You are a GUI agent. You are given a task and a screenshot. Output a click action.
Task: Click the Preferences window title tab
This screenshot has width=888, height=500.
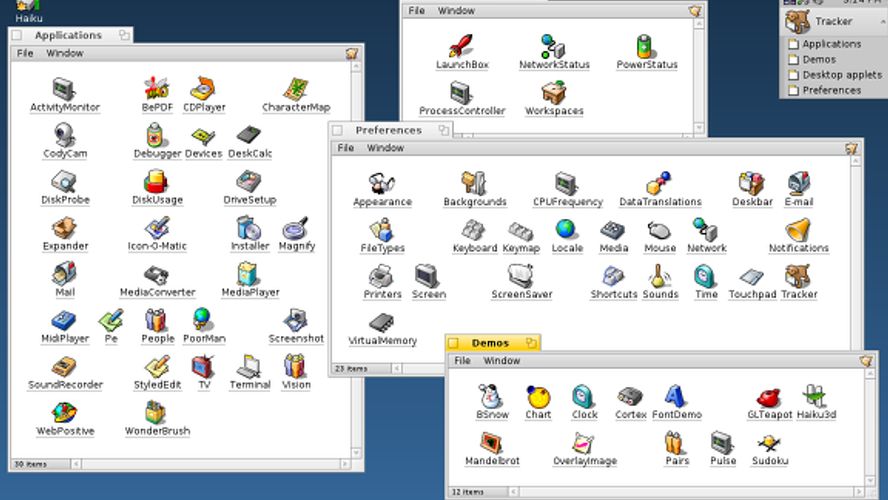click(x=390, y=130)
